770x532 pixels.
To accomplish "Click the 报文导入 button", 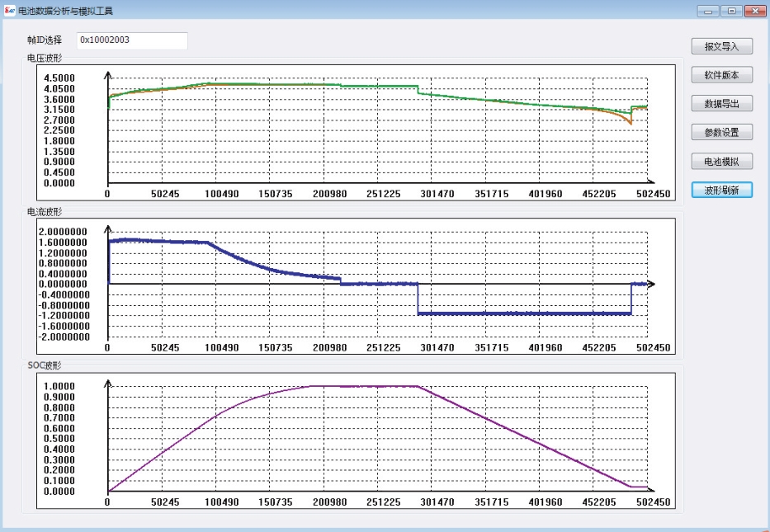I will click(721, 46).
